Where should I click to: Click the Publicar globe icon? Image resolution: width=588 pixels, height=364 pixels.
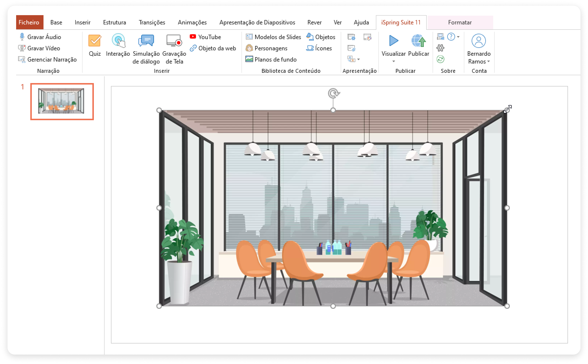[x=418, y=41]
